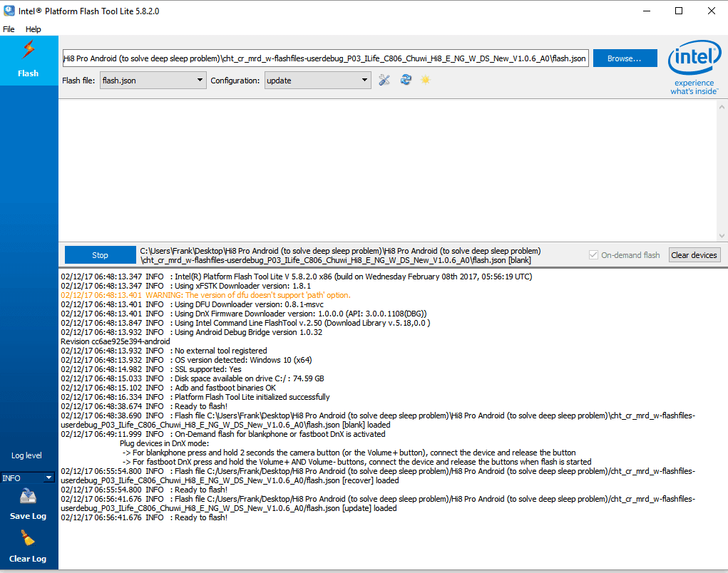Click the "Ready to flash!" line at 06:55:54.800
Viewport: 728px width, 573px height.
(x=144, y=490)
